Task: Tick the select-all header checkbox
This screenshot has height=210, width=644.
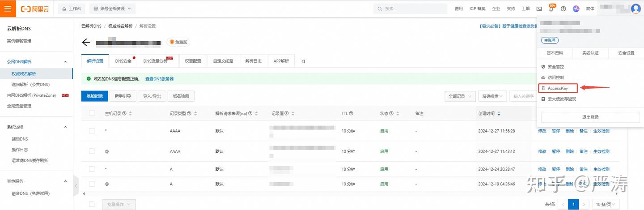Action: 92,114
